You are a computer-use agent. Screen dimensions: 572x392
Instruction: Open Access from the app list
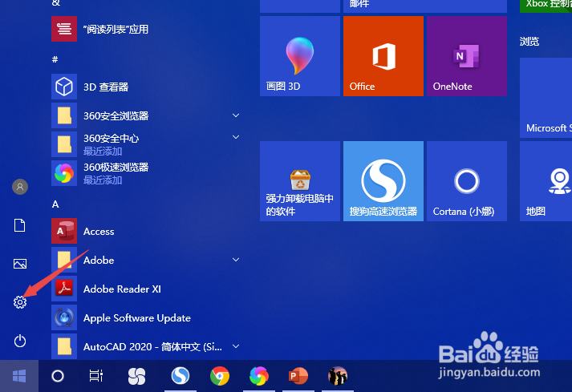point(146,231)
